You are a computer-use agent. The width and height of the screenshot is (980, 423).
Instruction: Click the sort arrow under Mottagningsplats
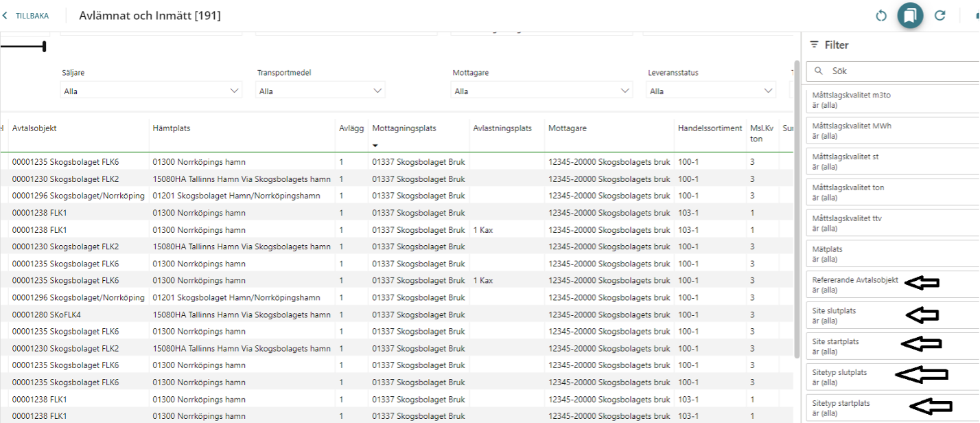click(375, 146)
